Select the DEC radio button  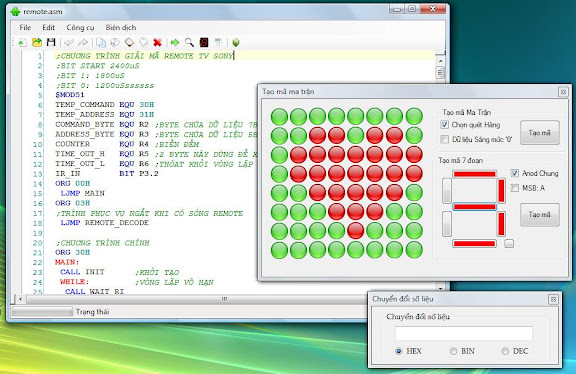(x=505, y=351)
